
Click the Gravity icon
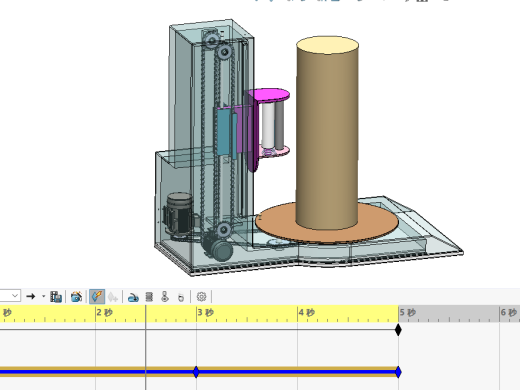click(x=181, y=297)
